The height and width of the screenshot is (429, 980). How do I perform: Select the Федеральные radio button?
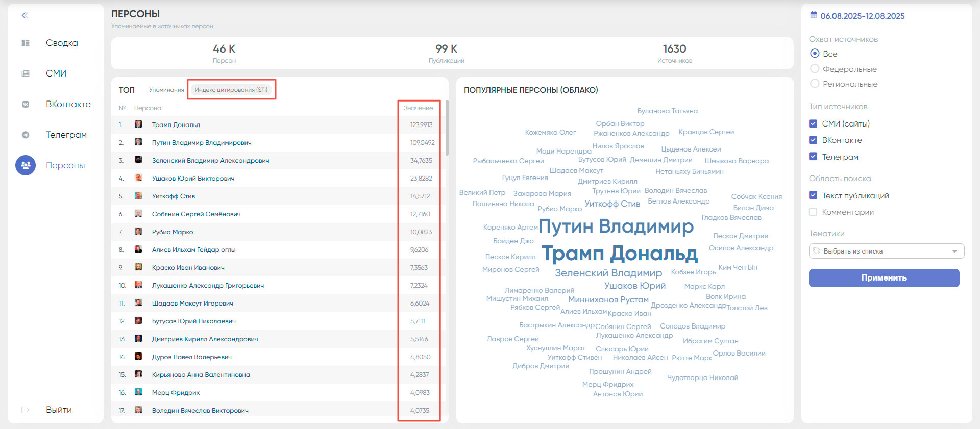click(815, 69)
